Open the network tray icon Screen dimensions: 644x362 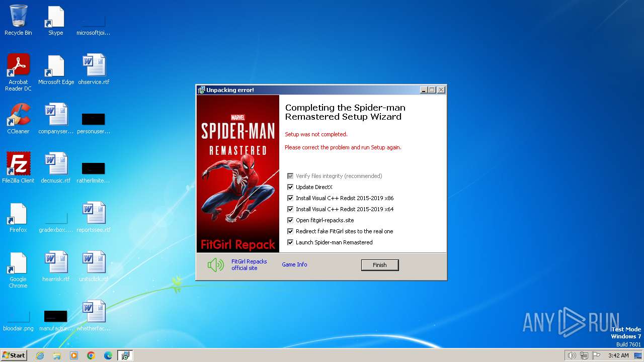pos(584,355)
